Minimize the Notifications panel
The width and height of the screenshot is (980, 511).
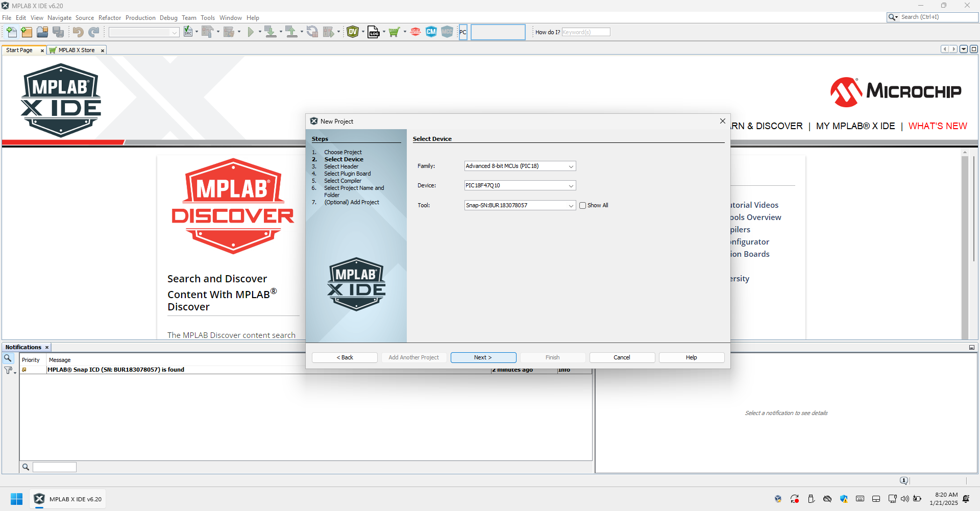(972, 347)
